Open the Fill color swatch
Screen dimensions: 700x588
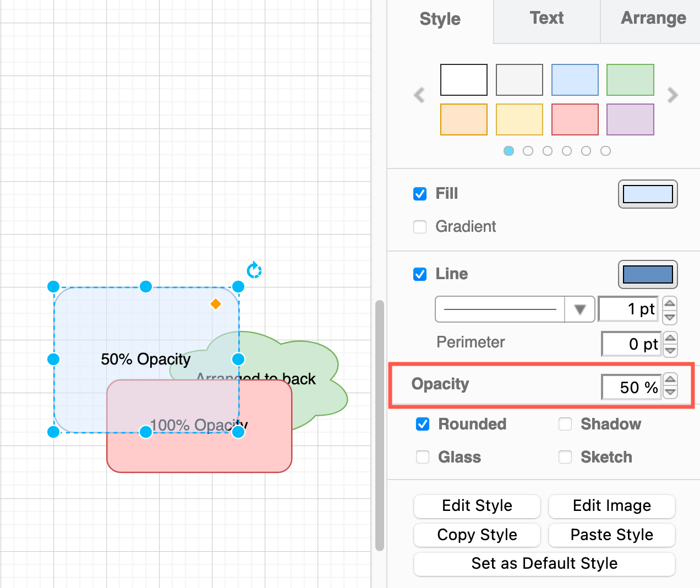point(648,194)
